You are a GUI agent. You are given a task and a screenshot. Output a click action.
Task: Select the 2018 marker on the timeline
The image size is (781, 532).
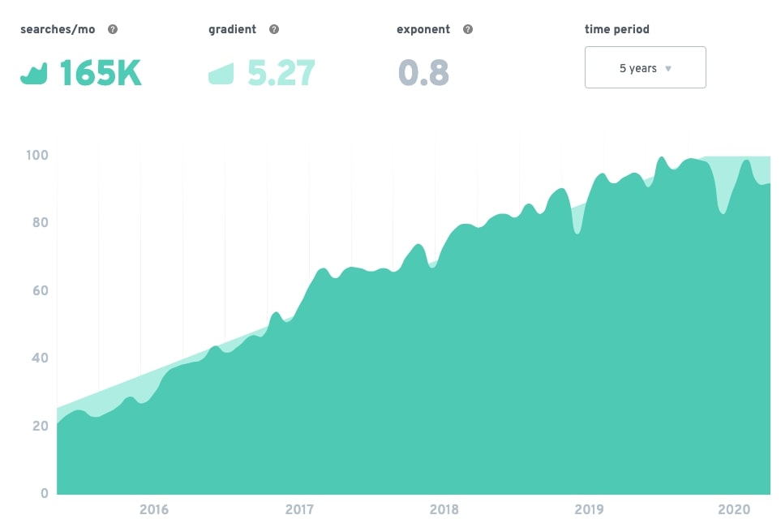444,509
